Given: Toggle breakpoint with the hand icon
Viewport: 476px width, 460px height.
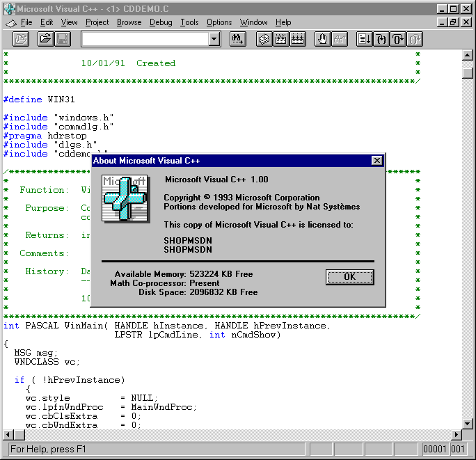Looking at the screenshot, I should tap(323, 39).
